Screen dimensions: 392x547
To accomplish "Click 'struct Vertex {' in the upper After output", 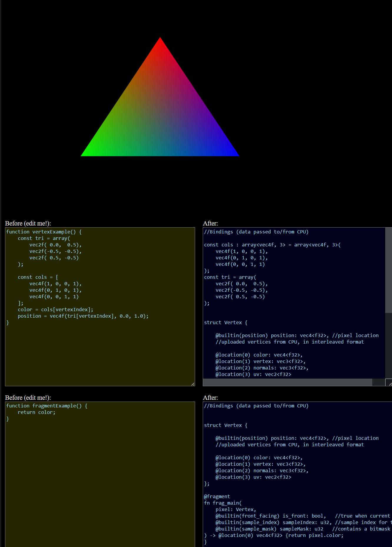I will pos(225,323).
